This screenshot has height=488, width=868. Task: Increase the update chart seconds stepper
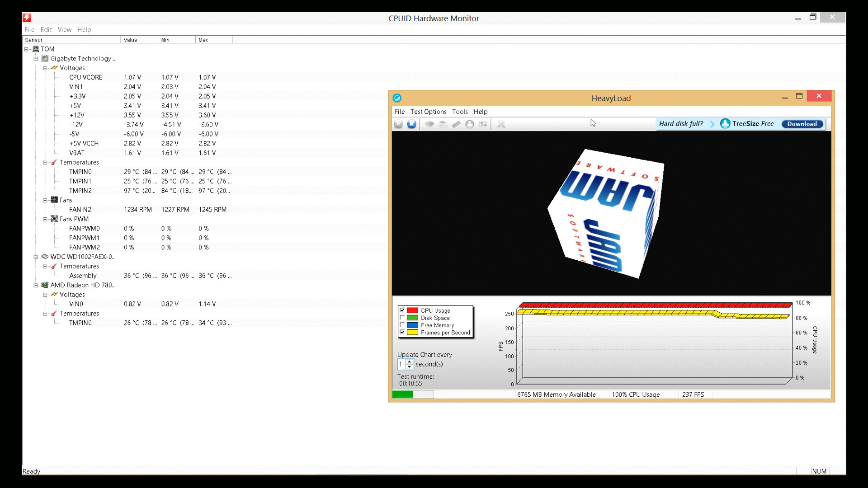(x=409, y=361)
